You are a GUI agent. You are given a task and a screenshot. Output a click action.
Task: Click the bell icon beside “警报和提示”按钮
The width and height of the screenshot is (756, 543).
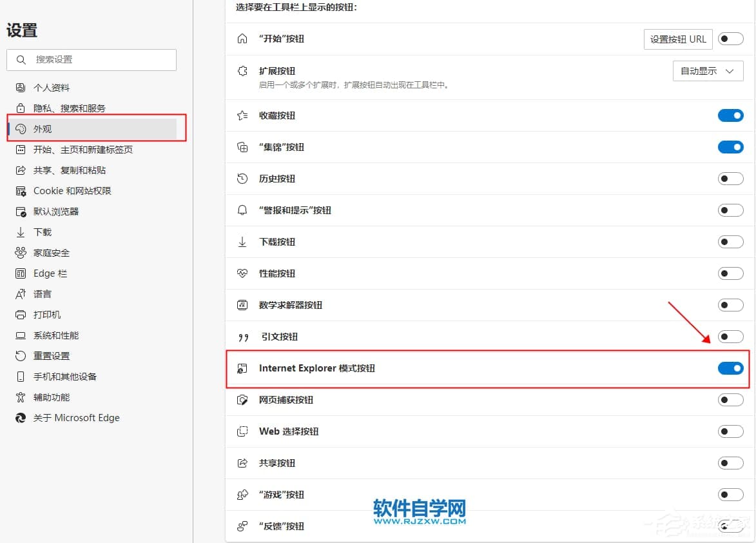click(242, 210)
